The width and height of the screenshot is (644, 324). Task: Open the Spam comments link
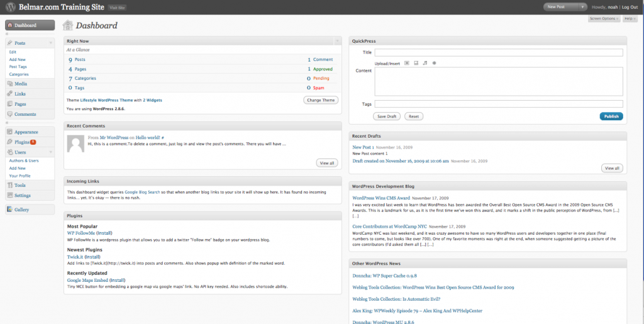tap(319, 88)
